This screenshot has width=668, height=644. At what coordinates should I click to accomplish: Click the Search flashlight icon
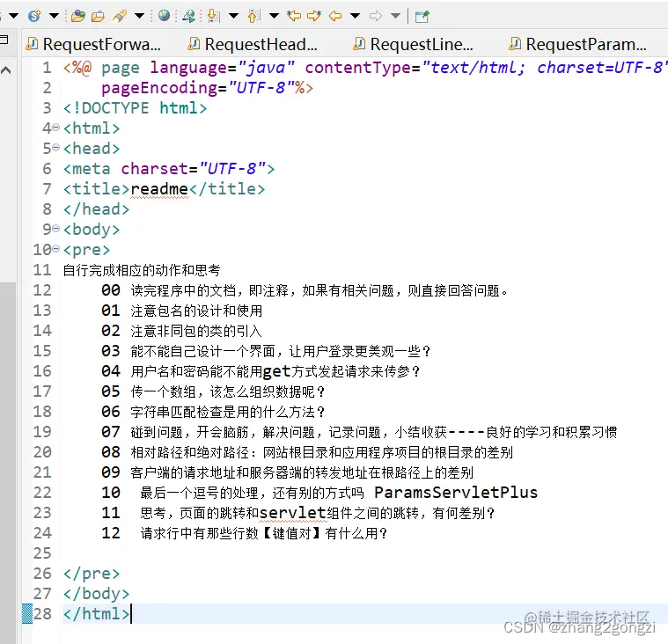(x=120, y=16)
